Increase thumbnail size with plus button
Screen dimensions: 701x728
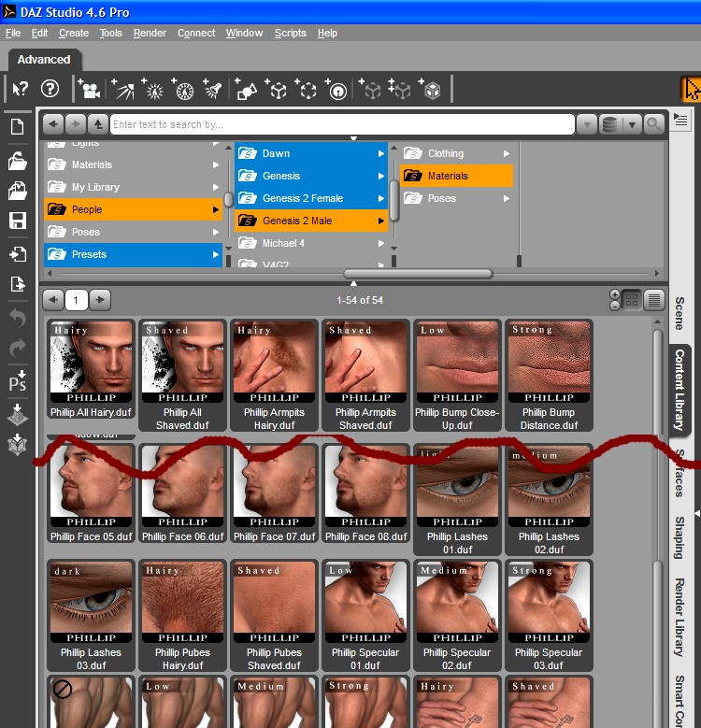tap(615, 294)
